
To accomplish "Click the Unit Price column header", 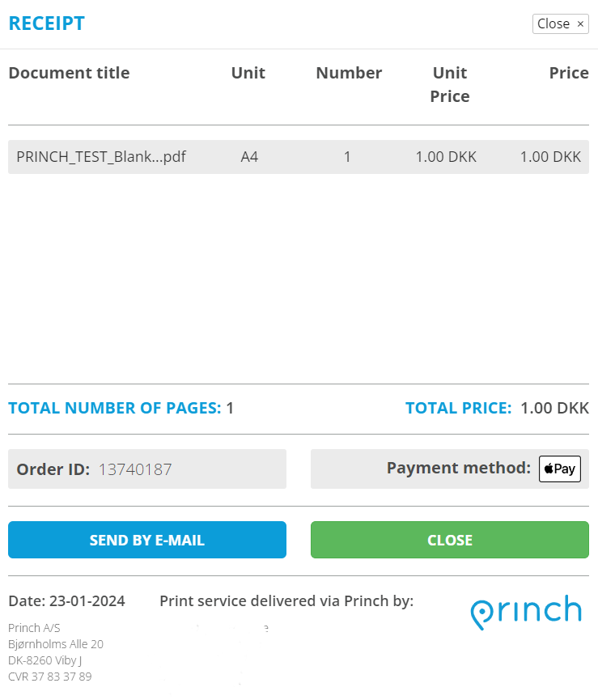I will (x=450, y=84).
